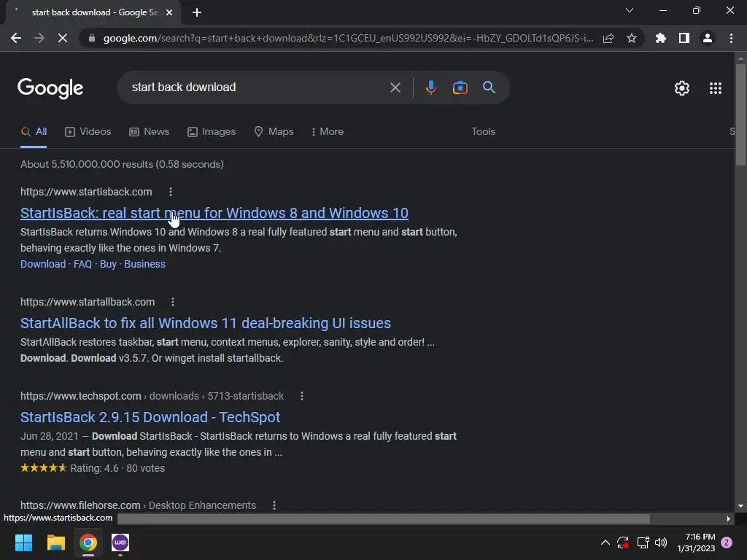Bookmark this page with the star

pos(632,38)
